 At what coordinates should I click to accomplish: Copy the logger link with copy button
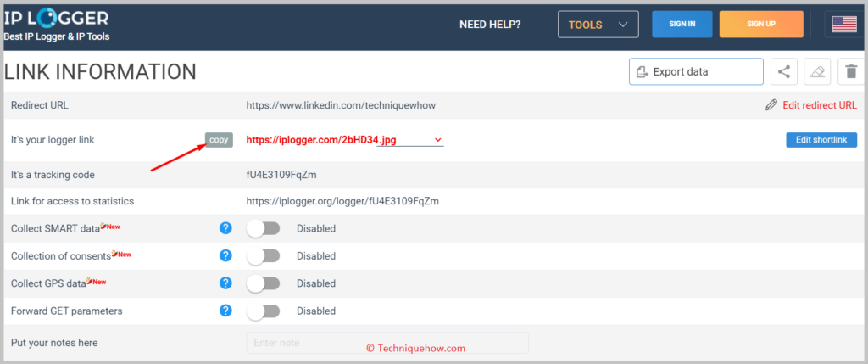219,140
